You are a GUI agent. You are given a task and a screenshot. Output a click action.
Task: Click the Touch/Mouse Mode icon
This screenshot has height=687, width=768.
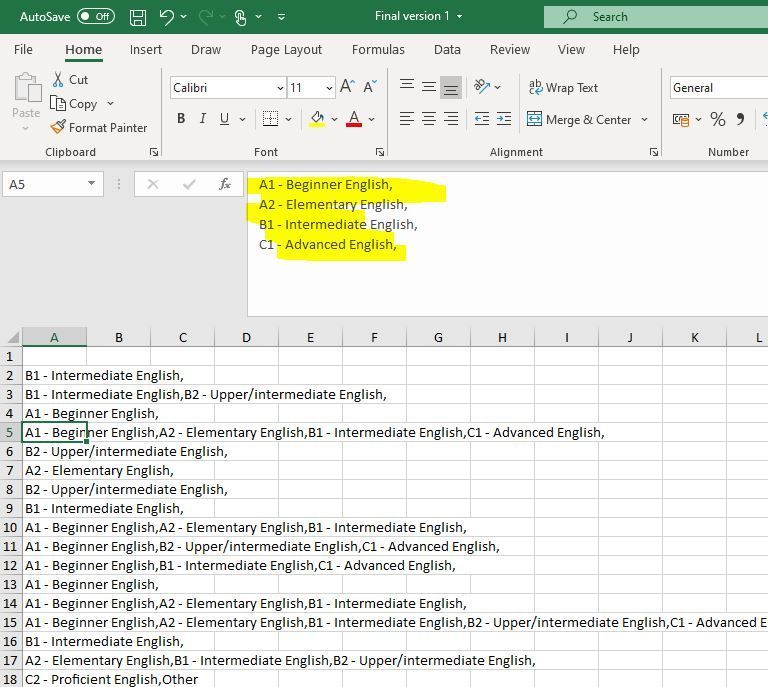[x=240, y=18]
